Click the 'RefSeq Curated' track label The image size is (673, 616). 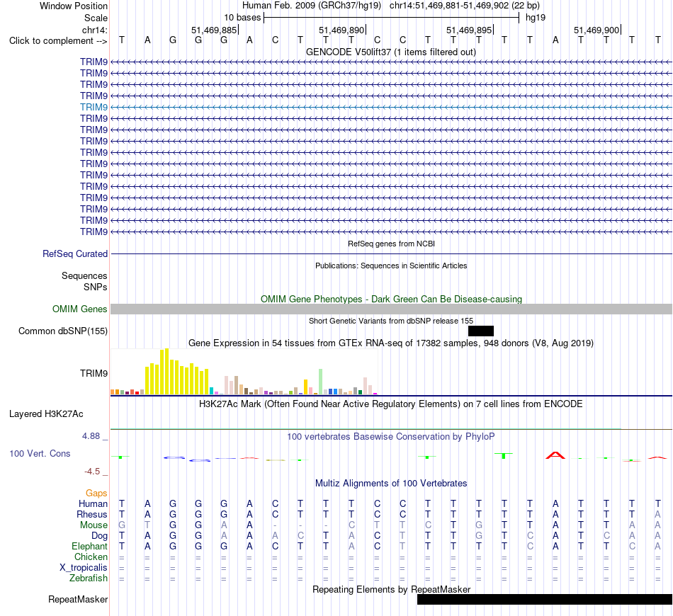click(x=75, y=254)
